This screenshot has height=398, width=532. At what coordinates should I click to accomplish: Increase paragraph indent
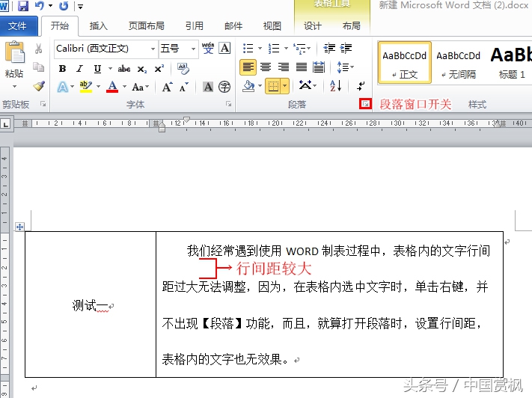point(346,49)
